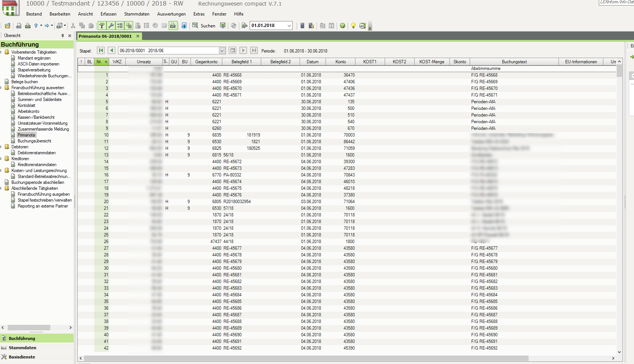This screenshot has width=634, height=364.
Task: Open the Stapel 06-2018/0001 dropdown
Action: pyautogui.click(x=222, y=51)
